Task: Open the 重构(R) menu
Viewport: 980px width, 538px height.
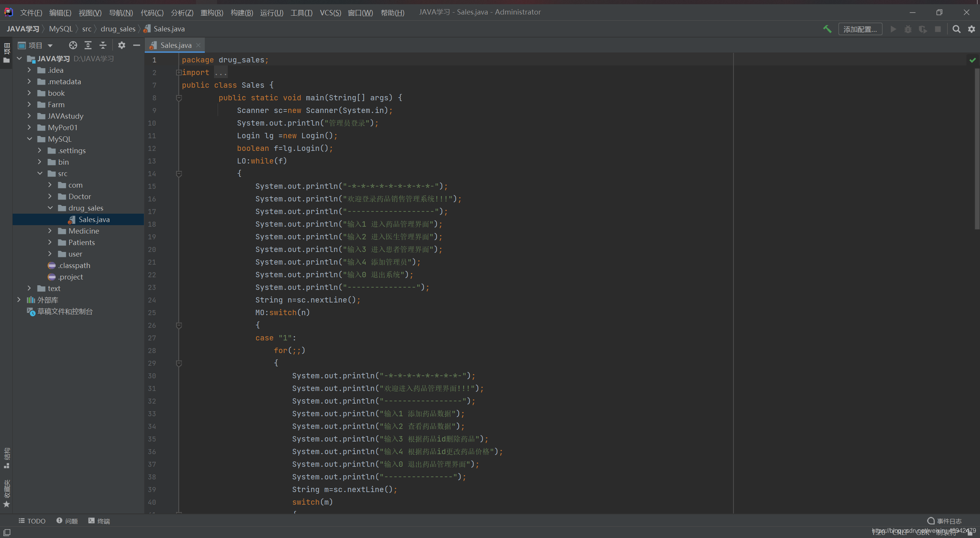Action: tap(212, 13)
